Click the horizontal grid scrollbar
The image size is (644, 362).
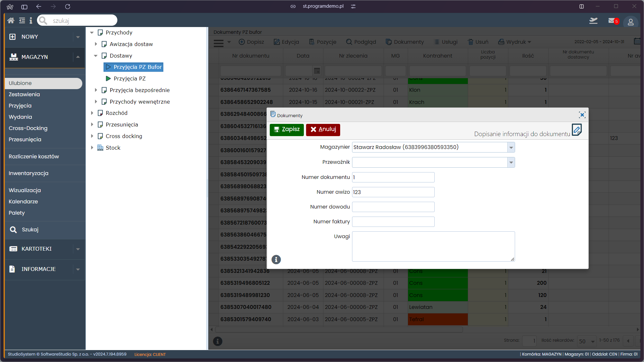click(339, 330)
